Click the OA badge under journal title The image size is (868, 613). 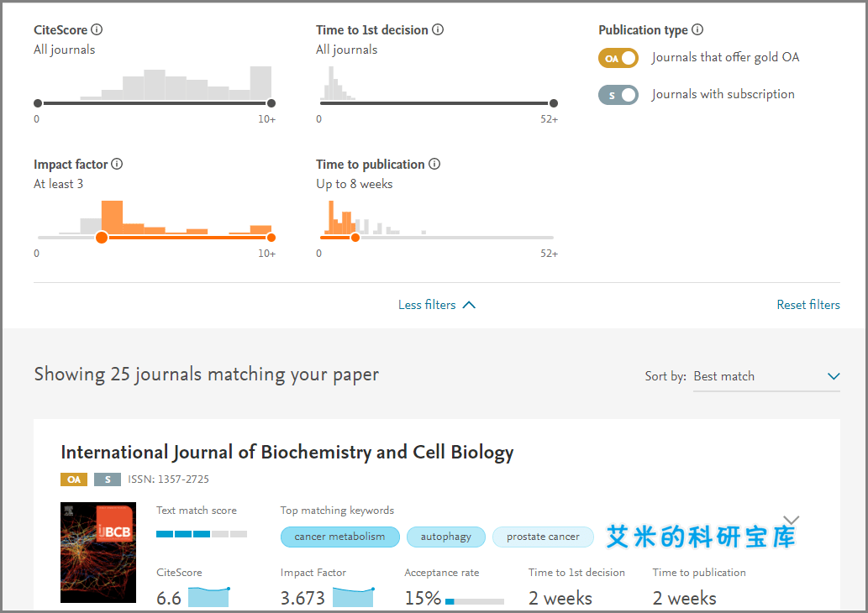(x=74, y=479)
